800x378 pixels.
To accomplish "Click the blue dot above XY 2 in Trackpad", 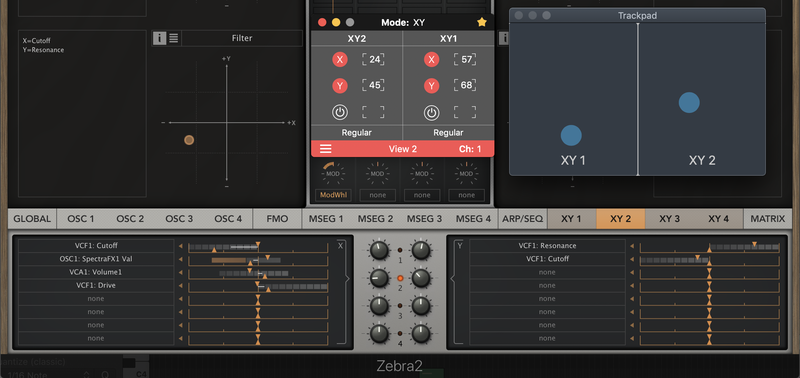I will [689, 103].
